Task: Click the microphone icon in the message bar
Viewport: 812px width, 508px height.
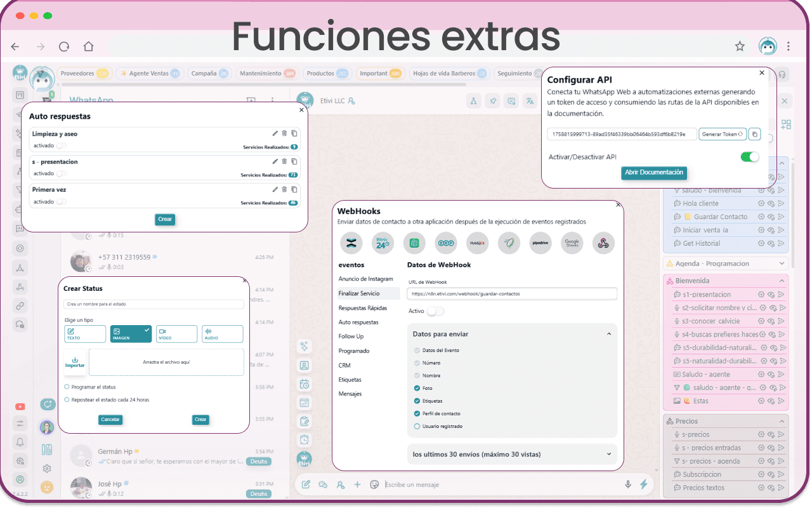Action: 627,484
